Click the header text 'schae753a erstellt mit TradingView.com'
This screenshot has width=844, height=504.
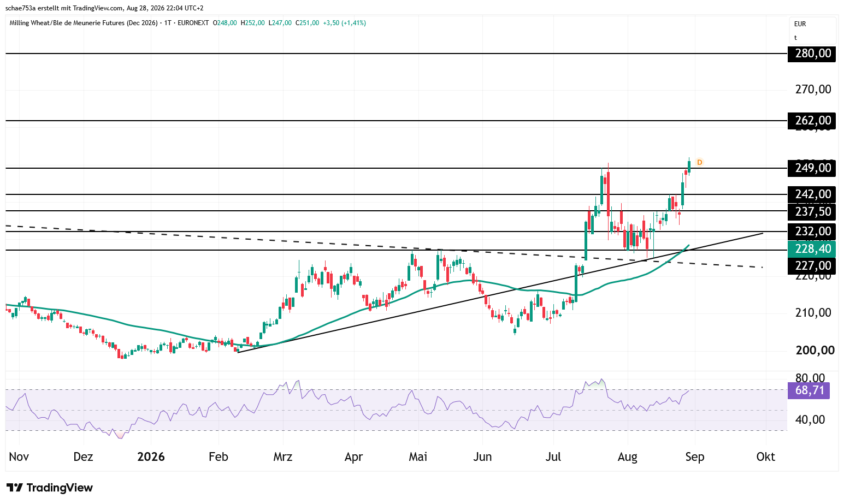coord(64,8)
